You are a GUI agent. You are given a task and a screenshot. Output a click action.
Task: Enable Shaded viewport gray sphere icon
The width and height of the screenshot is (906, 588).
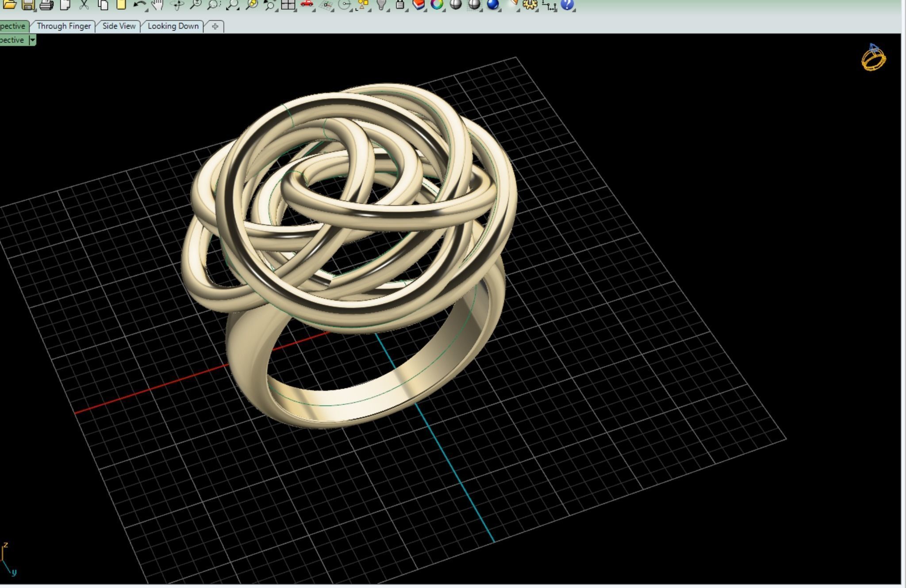456,4
